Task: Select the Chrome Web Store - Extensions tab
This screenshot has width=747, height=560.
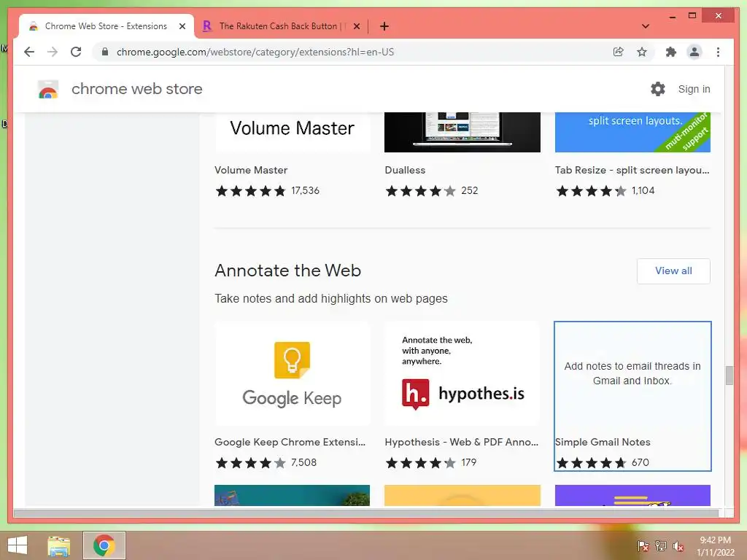Action: [x=106, y=26]
